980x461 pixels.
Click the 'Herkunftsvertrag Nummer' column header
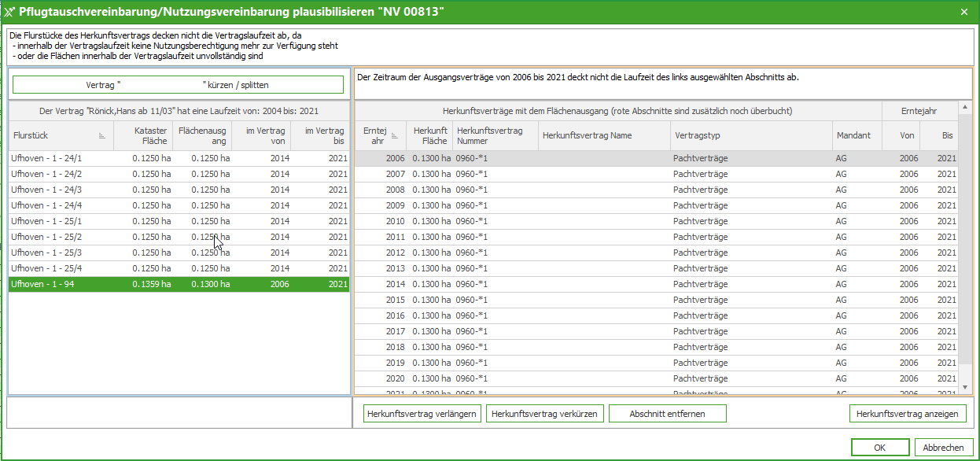coord(495,135)
